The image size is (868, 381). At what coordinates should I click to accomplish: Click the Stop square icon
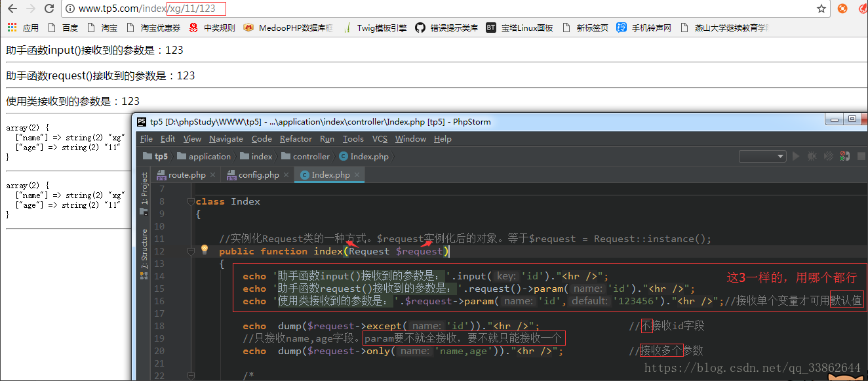[861, 156]
